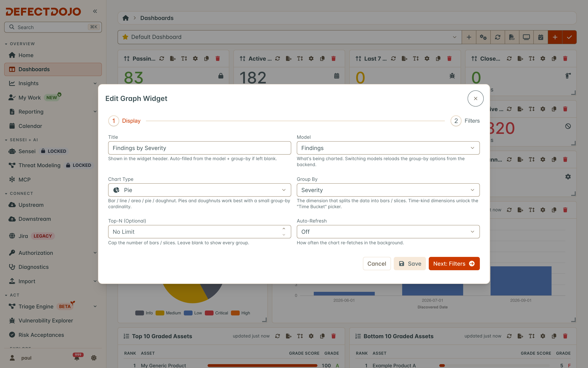Open settings gear of Active ... widget
588x368 pixels.
coord(311,58)
